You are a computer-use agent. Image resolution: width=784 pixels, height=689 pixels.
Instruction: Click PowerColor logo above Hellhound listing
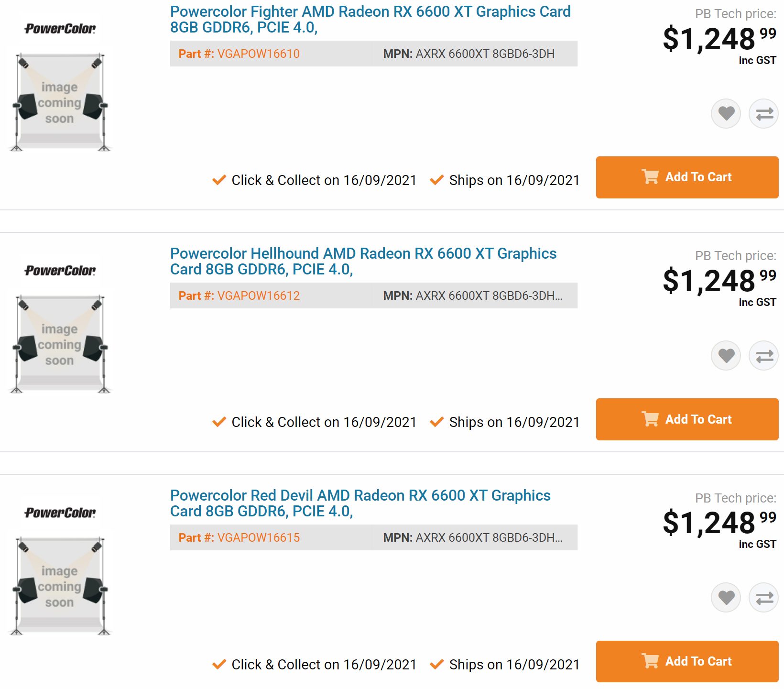(x=60, y=271)
